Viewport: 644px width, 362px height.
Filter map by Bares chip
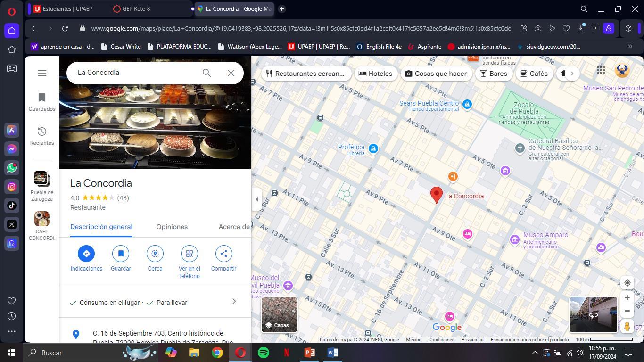(x=494, y=74)
